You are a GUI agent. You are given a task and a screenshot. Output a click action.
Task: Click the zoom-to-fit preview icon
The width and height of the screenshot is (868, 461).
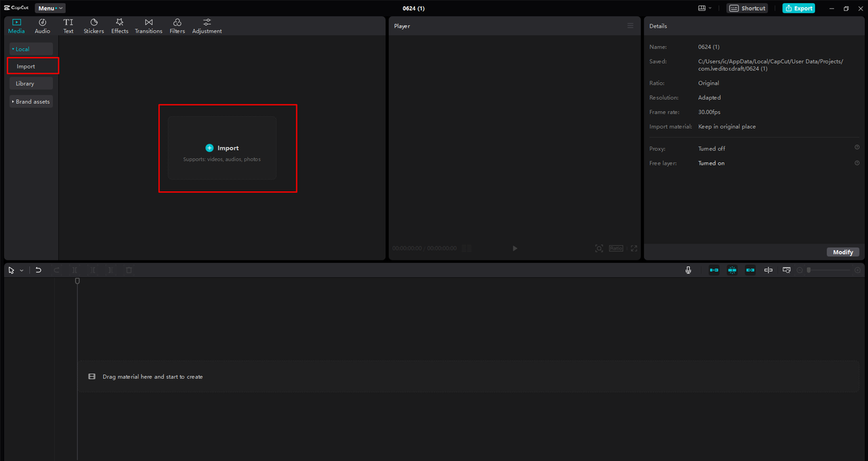coord(599,249)
